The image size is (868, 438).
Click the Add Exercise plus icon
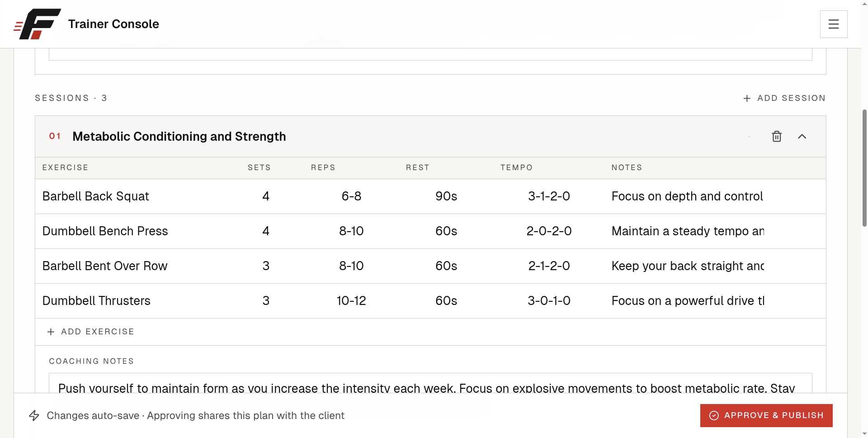pyautogui.click(x=51, y=332)
